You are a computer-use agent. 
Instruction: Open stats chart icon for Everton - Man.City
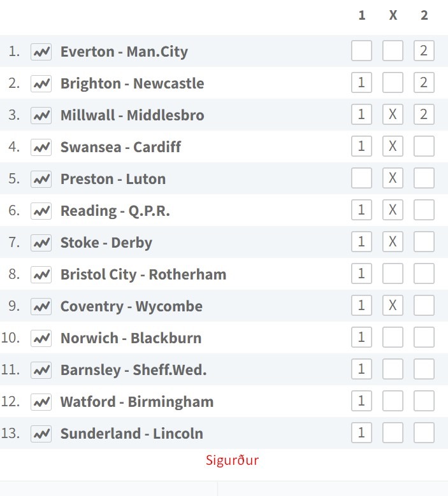coord(41,52)
